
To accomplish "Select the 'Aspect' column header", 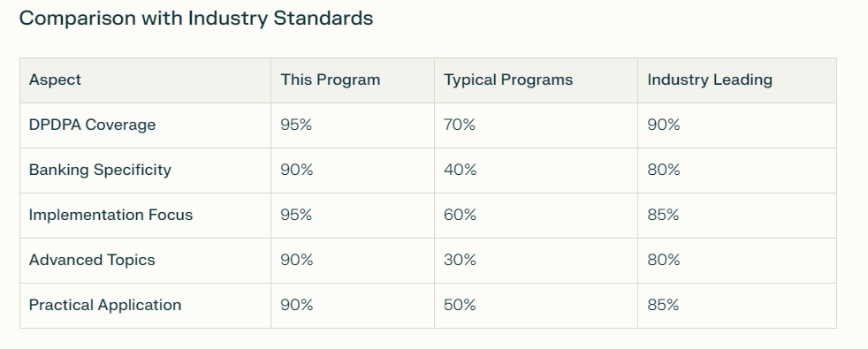I will tap(55, 80).
